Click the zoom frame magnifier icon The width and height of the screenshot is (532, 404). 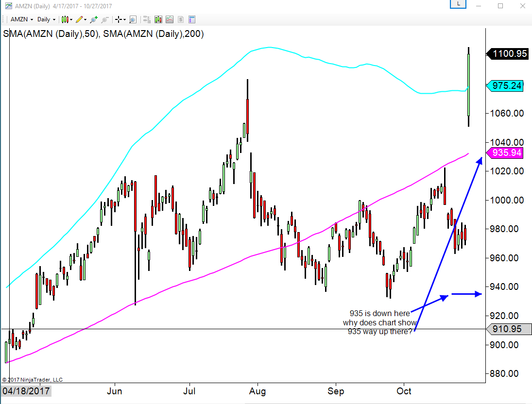click(133, 19)
